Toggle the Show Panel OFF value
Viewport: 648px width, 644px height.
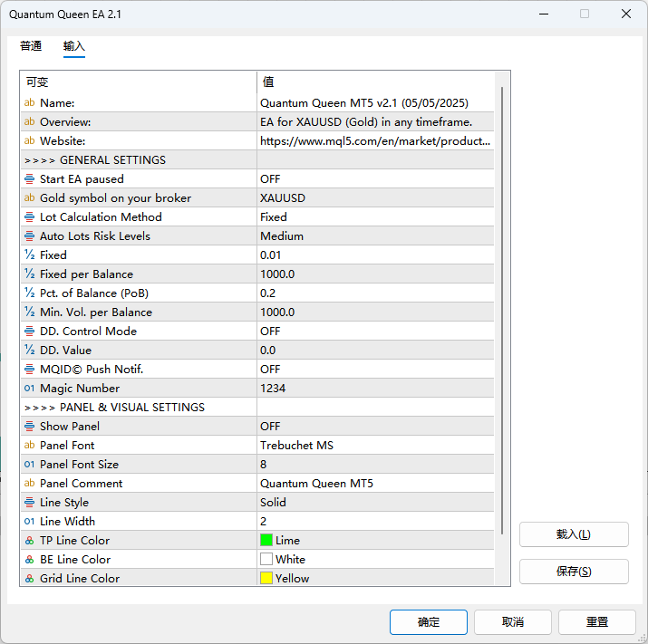[x=374, y=427]
